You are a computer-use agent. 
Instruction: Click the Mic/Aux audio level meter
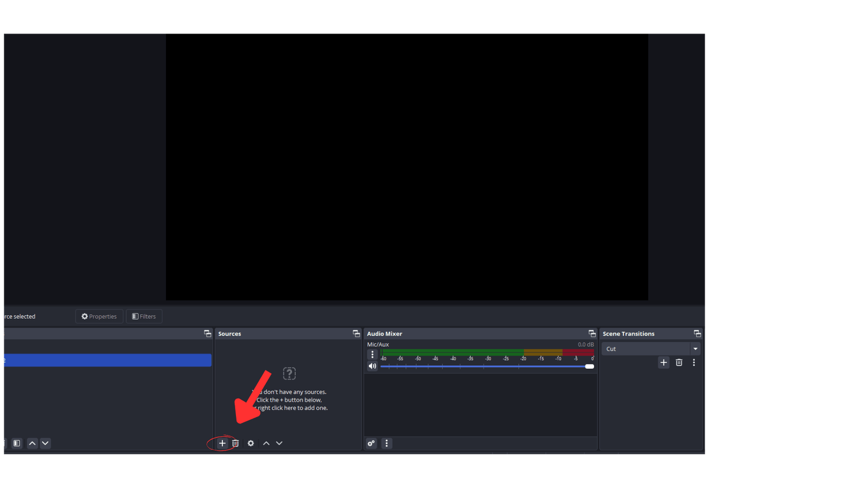click(x=488, y=352)
